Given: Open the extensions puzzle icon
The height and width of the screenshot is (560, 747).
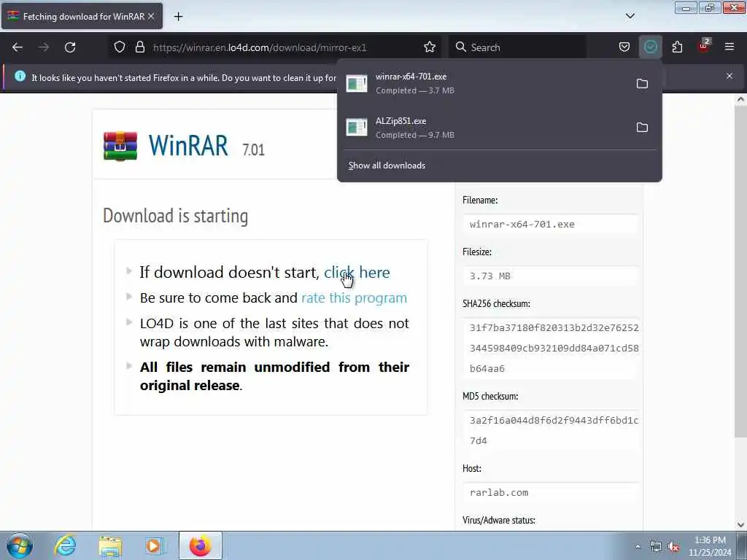Looking at the screenshot, I should click(x=677, y=47).
